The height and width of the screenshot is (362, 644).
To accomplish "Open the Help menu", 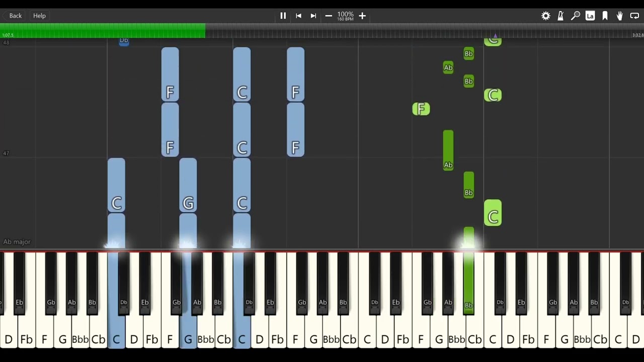I will (x=39, y=16).
